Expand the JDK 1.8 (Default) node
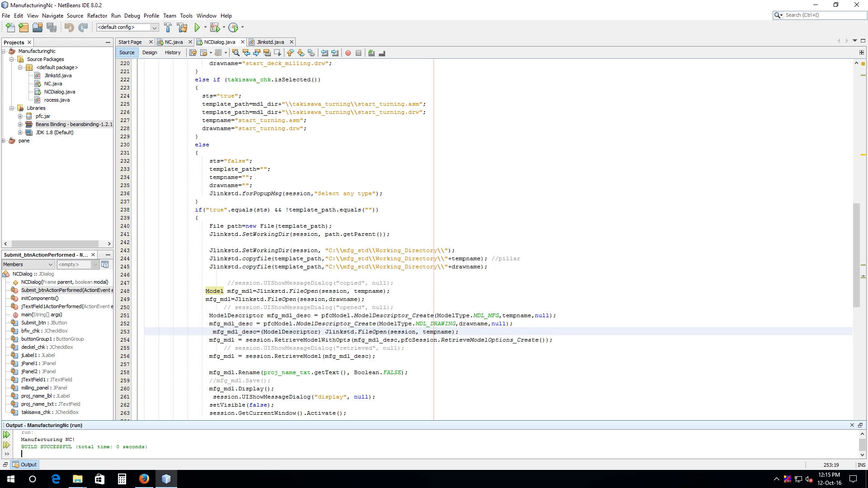Image resolution: width=868 pixels, height=488 pixels. coord(20,132)
